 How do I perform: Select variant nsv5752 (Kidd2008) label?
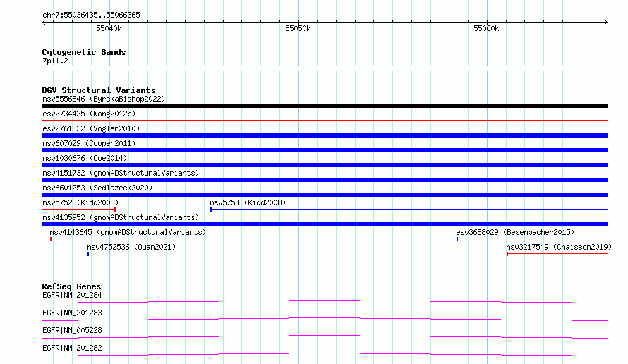point(80,202)
